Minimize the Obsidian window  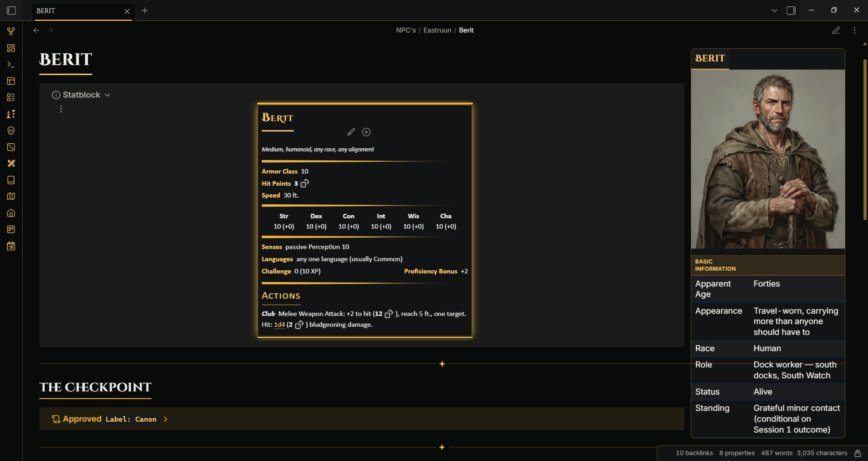point(811,10)
